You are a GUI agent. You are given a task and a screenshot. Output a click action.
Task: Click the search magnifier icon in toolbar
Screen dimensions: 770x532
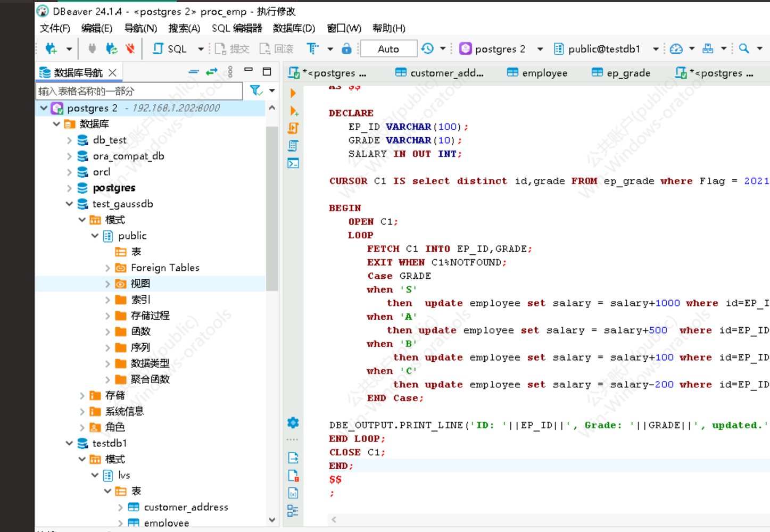[744, 49]
